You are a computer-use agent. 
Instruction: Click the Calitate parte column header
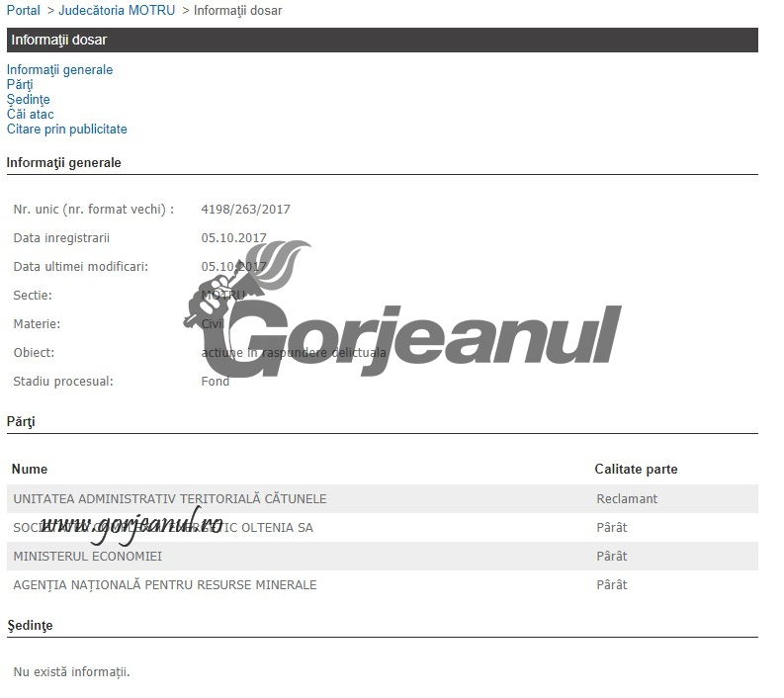point(636,470)
